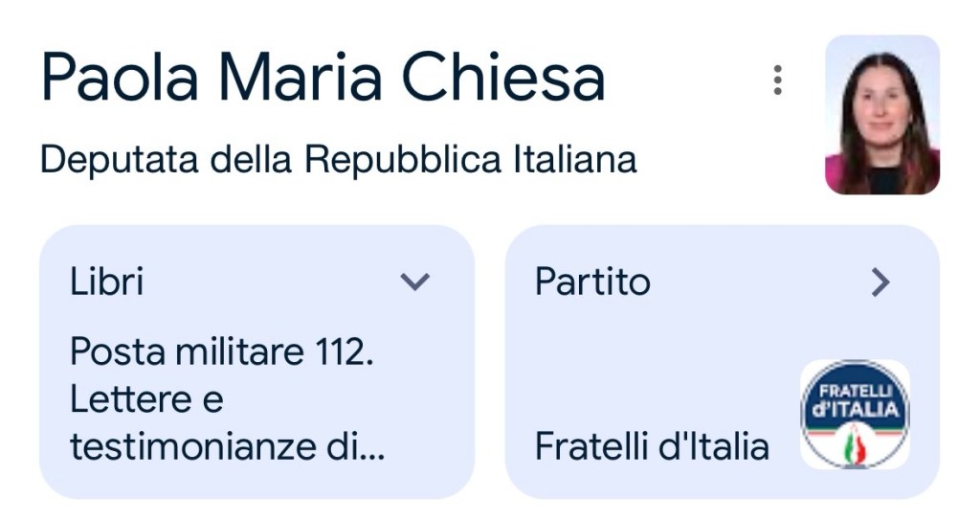Click the "Lettere e" line of the book title
The width and height of the screenshot is (980, 521).
tap(145, 399)
